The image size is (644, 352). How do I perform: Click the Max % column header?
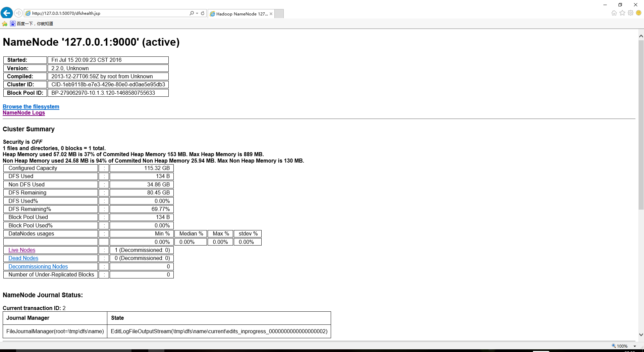[220, 233]
